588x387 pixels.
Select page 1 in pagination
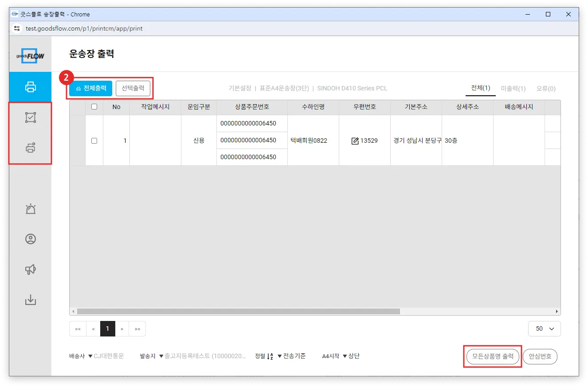coord(108,329)
